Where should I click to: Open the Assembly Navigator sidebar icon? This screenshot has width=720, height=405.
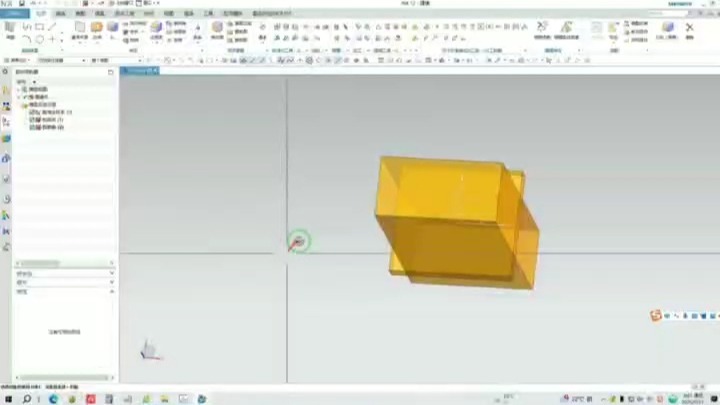[x=6, y=90]
